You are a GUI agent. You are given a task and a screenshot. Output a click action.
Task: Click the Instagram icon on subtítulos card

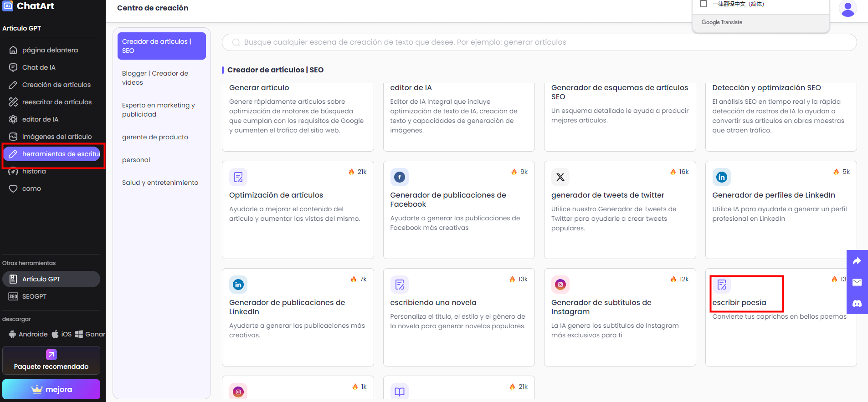[560, 285]
